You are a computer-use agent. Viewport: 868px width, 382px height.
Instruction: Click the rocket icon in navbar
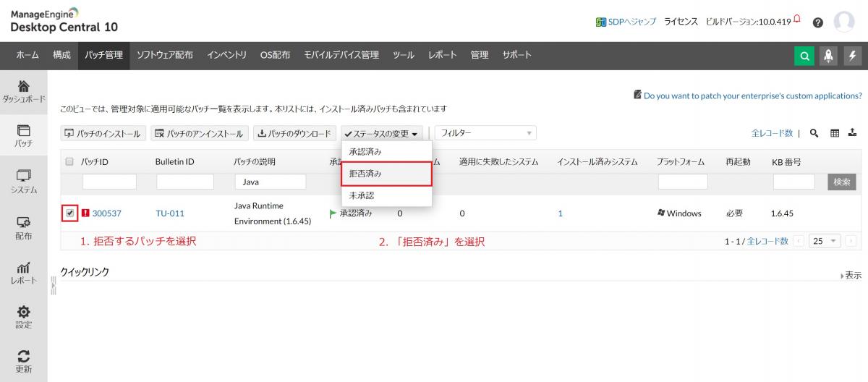828,56
